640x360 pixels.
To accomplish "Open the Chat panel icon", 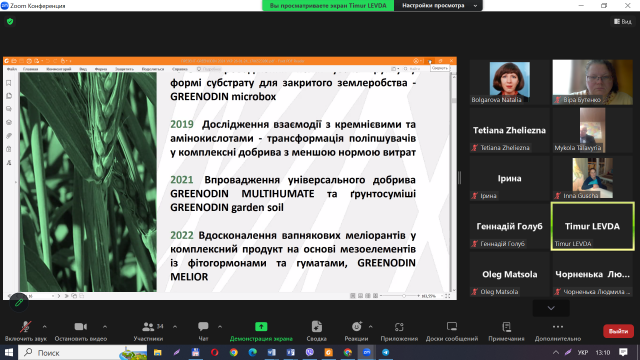I will click(203, 327).
